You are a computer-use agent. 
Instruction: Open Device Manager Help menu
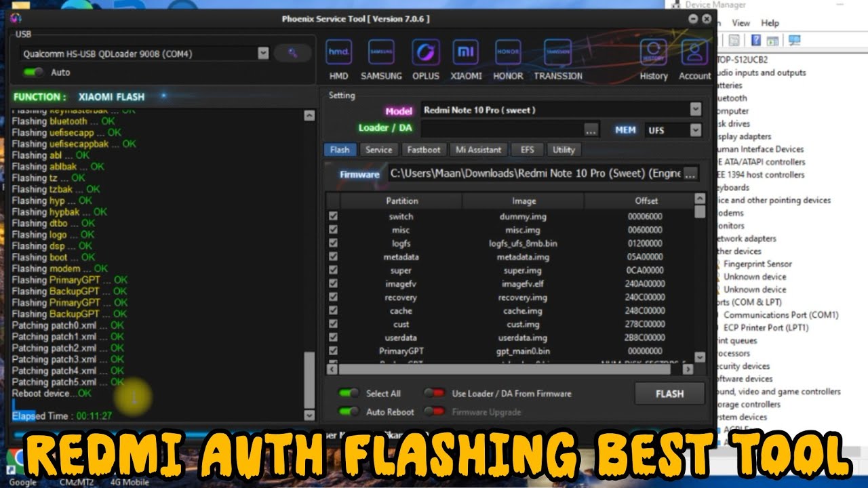tap(770, 22)
